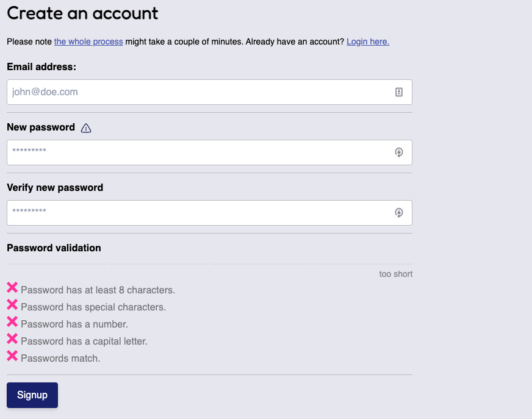Click the X beside 'Password has at least 8 characters'
This screenshot has width=532, height=419.
[12, 287]
